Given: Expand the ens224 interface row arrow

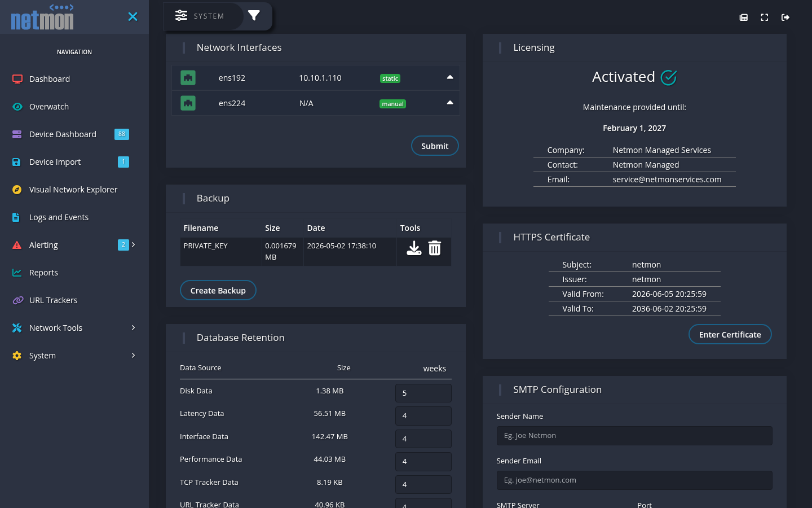Looking at the screenshot, I should click(x=450, y=103).
